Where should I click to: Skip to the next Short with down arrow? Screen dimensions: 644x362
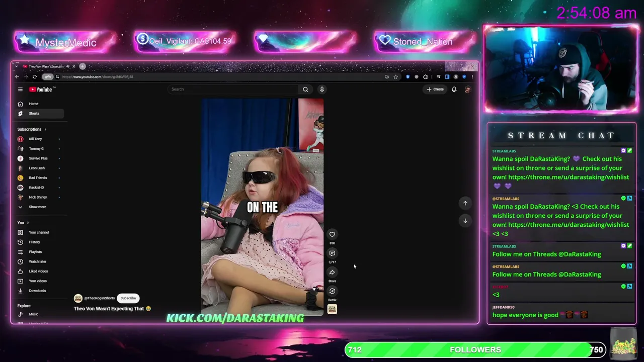pyautogui.click(x=465, y=221)
